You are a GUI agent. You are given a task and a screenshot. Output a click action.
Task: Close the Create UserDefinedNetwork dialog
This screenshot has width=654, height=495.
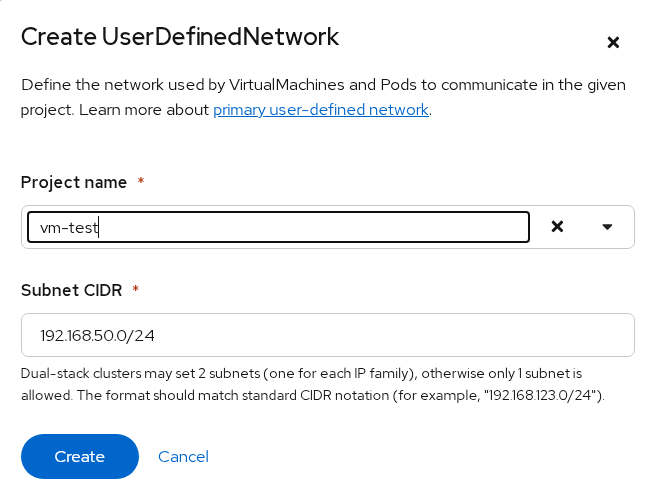click(x=613, y=42)
